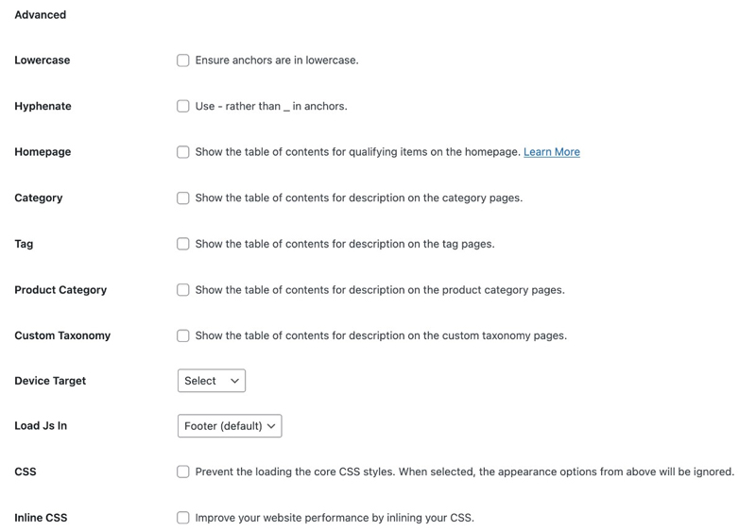The height and width of the screenshot is (532, 756).
Task: Click the Lowercase setting label
Action: [x=43, y=60]
